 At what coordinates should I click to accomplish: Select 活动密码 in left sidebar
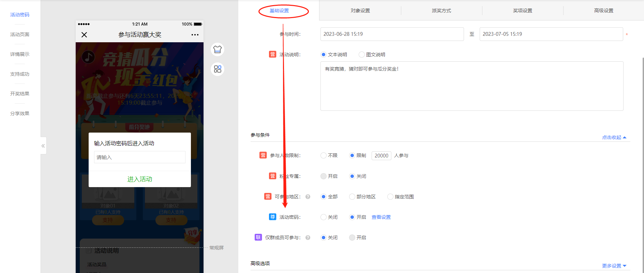[x=20, y=15]
